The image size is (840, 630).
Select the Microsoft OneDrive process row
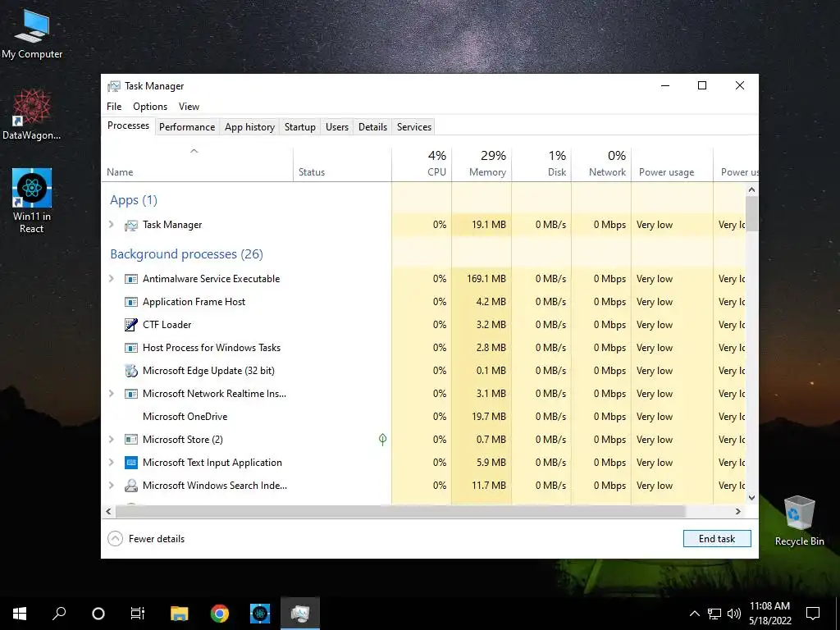coord(423,416)
